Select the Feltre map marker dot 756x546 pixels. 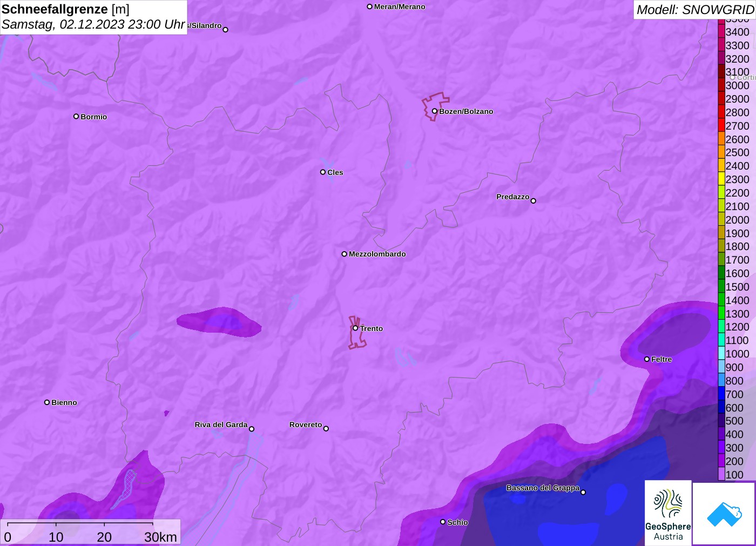pyautogui.click(x=647, y=359)
